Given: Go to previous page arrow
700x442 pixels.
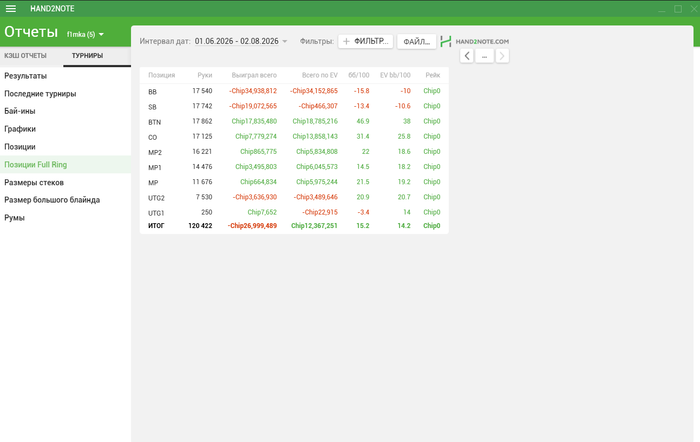Looking at the screenshot, I should click(x=467, y=56).
